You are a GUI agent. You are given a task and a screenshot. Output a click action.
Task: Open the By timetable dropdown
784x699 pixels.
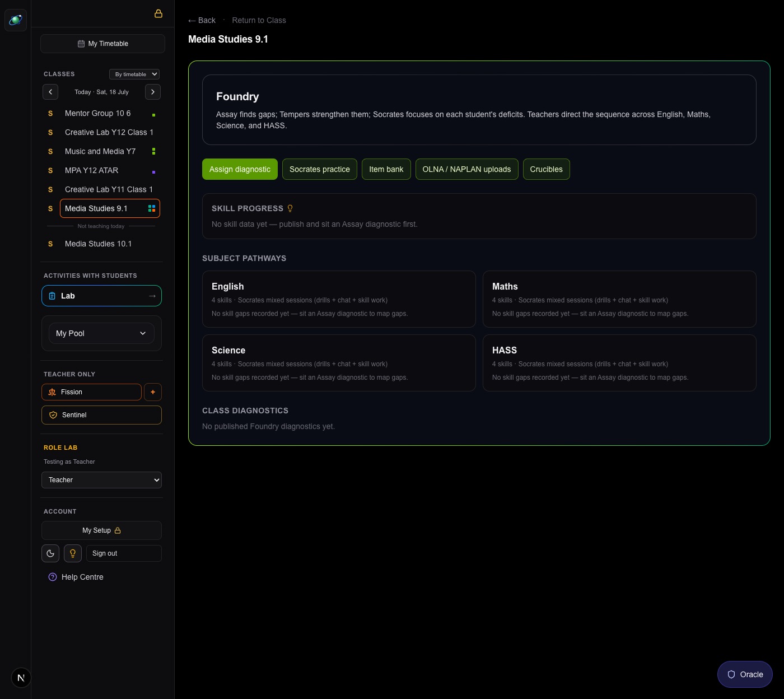(x=134, y=74)
